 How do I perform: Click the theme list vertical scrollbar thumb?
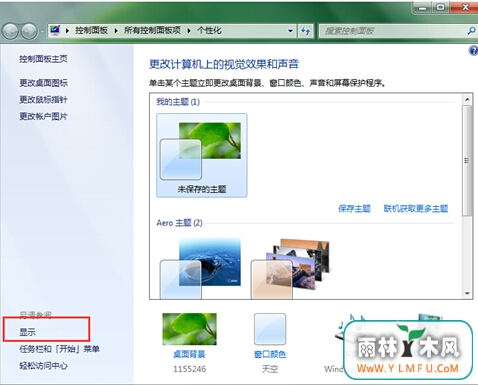coord(467,161)
